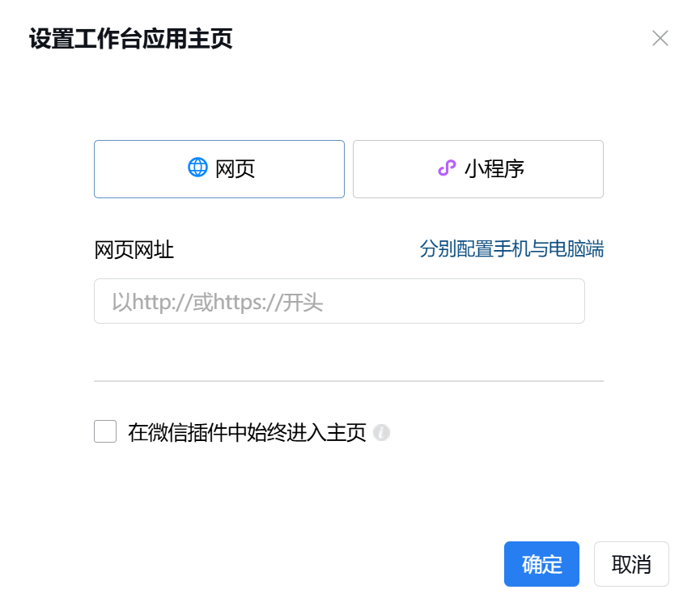Switch to the 小程序 tab
The width and height of the screenshot is (700, 615).
tap(477, 169)
